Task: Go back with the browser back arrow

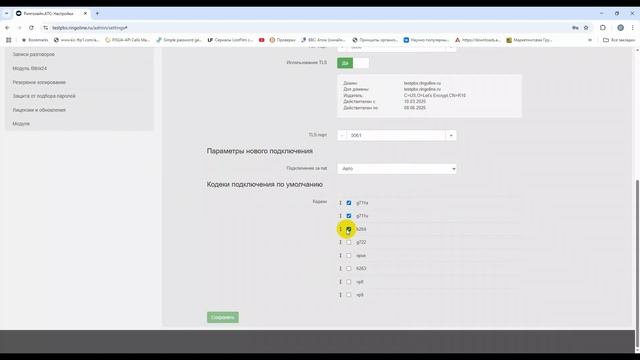Action: point(7,28)
